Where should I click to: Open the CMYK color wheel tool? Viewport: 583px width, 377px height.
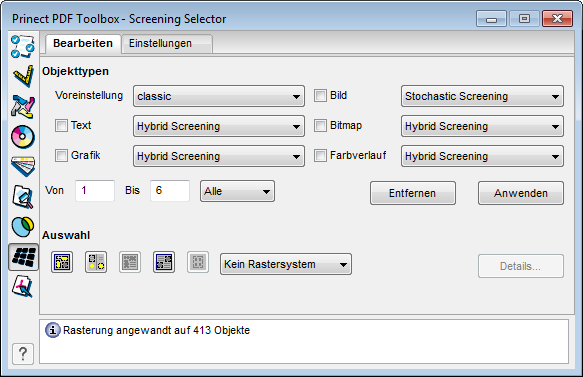point(23,137)
